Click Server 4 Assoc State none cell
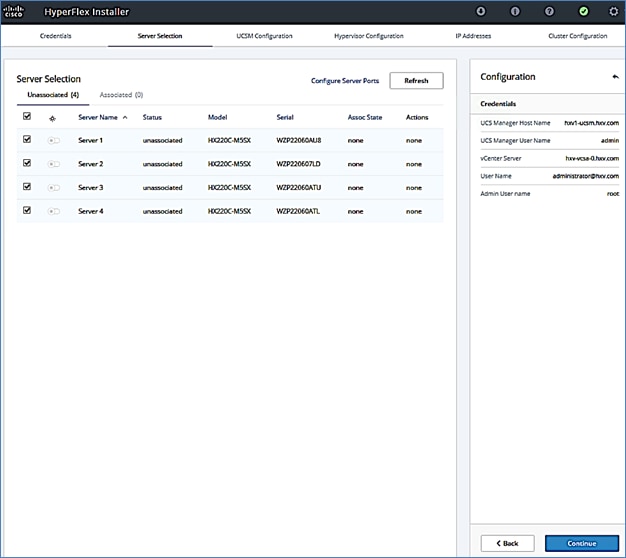 [355, 211]
